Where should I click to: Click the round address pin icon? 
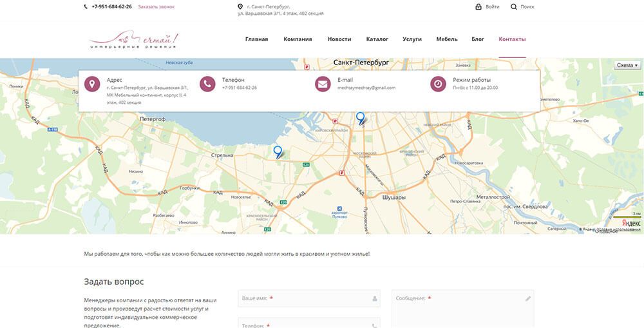coord(92,84)
